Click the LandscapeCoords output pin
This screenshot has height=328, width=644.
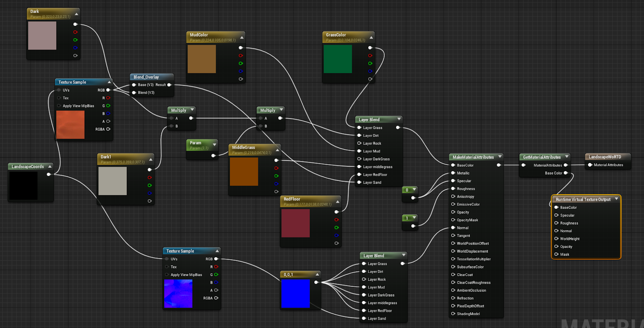tap(49, 174)
